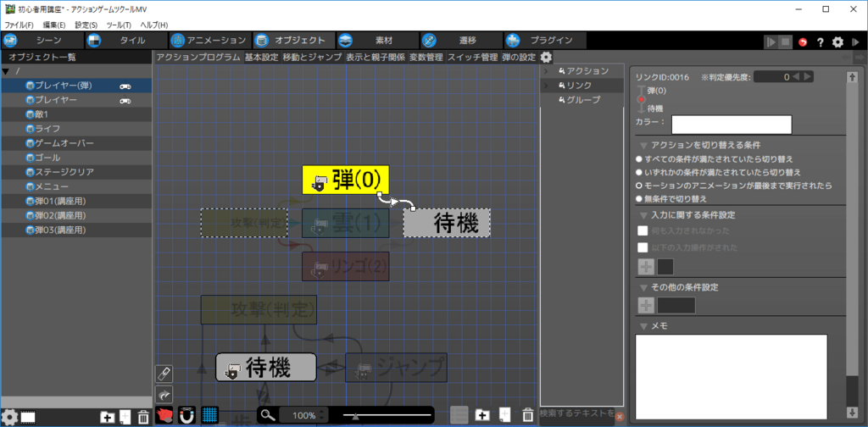Clear search text with red x icon
This screenshot has height=427, width=868.
coord(620,417)
